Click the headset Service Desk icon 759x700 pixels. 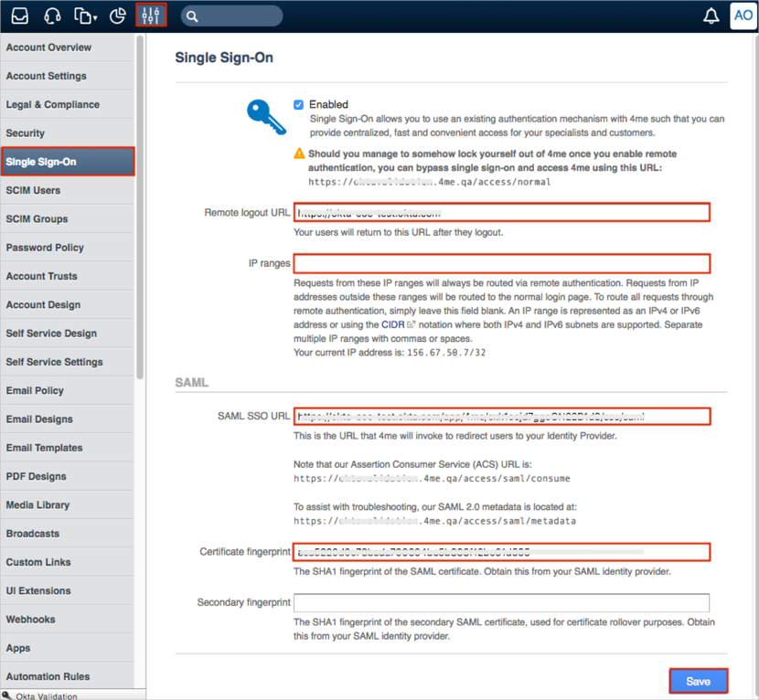[52, 16]
